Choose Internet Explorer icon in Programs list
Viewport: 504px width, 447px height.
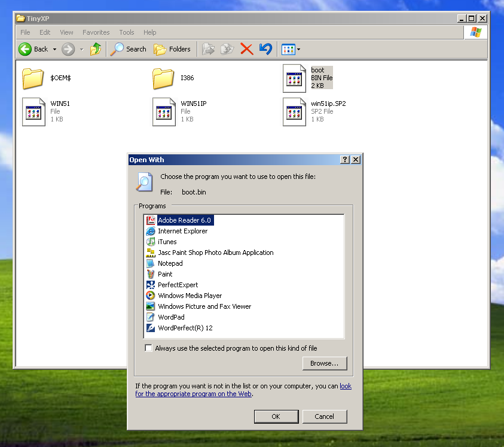coord(151,231)
